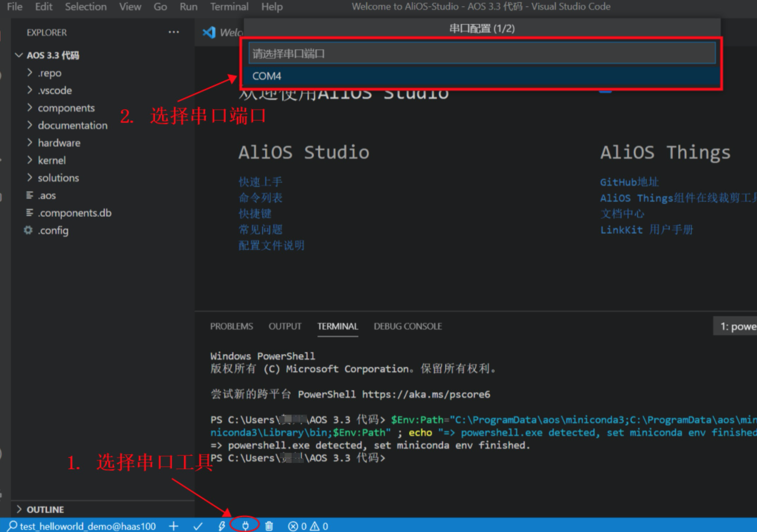Select the serial port tool icon
This screenshot has height=532, width=757.
[x=246, y=526]
